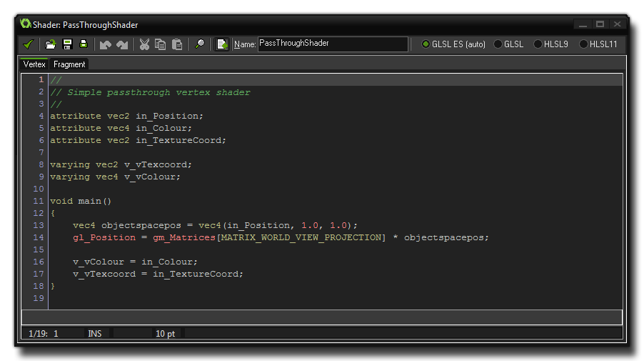Open search with the magnifying glass icon

[200, 44]
